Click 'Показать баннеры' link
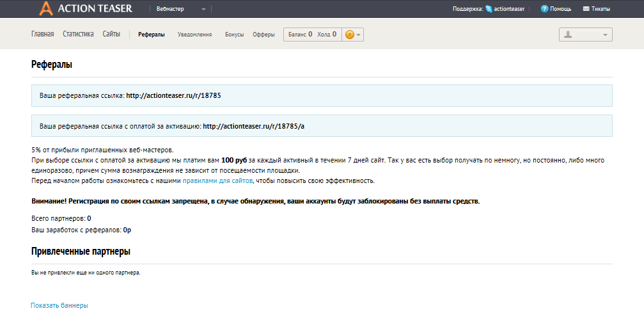Viewport: 644px width, 327px height. click(59, 306)
